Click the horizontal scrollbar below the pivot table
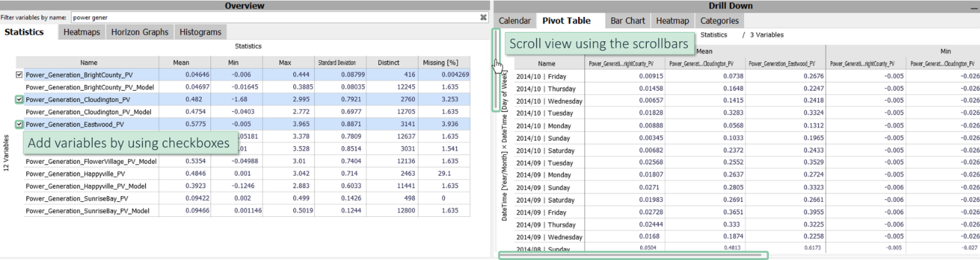The width and height of the screenshot is (980, 260). pyautogui.click(x=634, y=255)
